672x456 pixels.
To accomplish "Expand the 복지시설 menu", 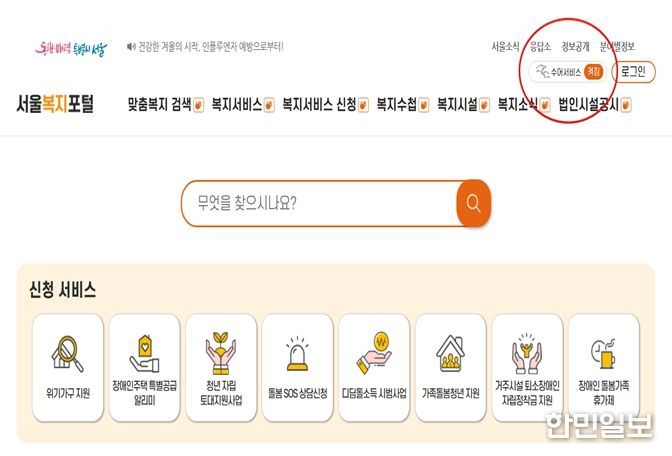I will tap(463, 105).
